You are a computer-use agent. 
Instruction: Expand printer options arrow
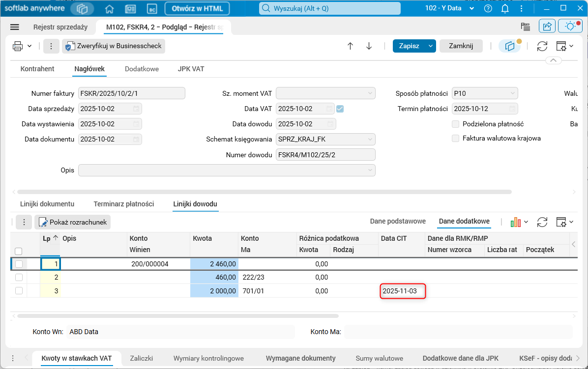29,46
